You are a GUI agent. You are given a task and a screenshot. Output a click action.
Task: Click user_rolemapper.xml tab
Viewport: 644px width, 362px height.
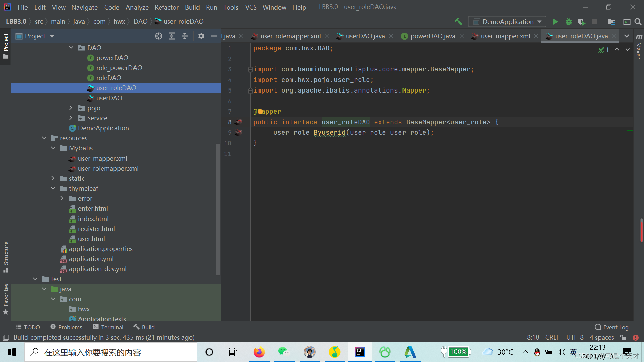pyautogui.click(x=290, y=36)
